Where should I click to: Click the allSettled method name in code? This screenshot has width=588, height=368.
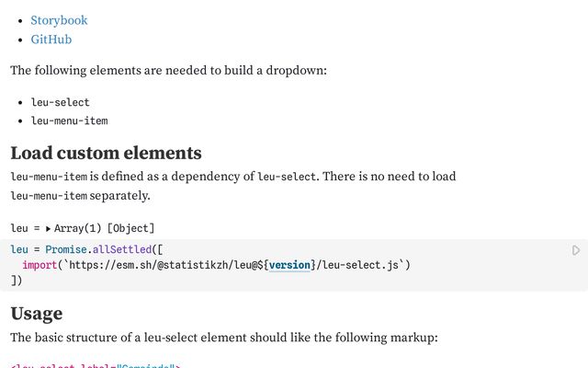pos(122,249)
